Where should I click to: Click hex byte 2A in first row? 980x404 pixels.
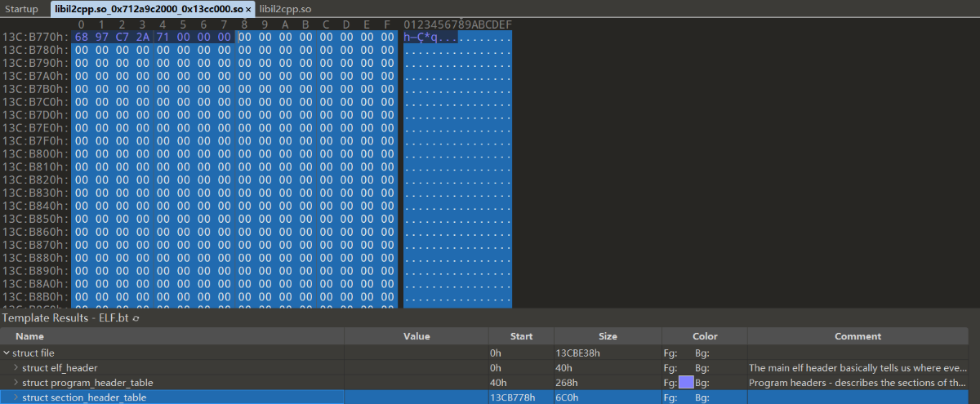[x=142, y=37]
